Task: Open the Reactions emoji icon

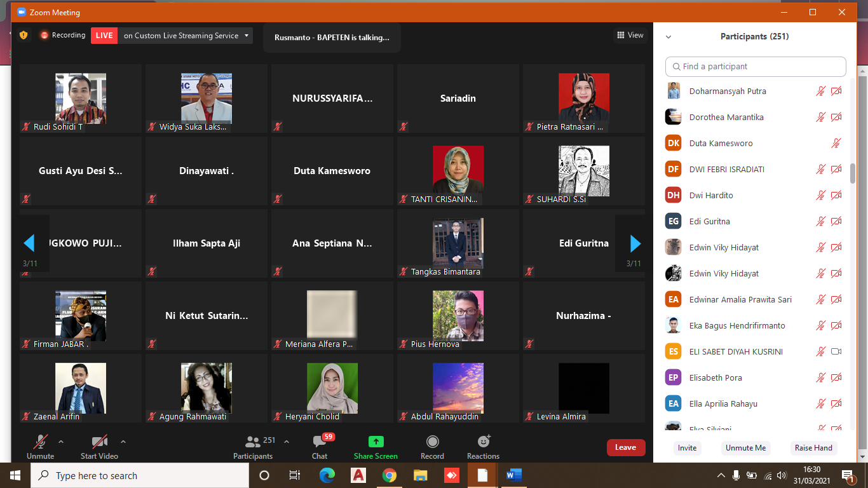Action: (483, 442)
